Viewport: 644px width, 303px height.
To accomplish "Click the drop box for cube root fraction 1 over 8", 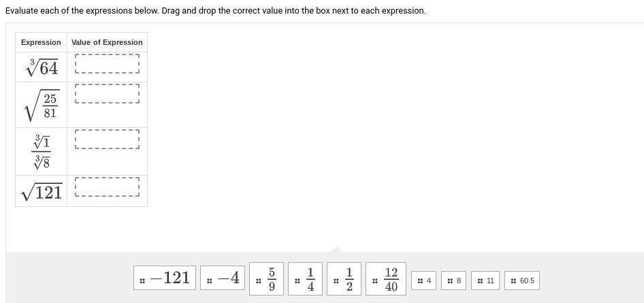I will [x=108, y=139].
